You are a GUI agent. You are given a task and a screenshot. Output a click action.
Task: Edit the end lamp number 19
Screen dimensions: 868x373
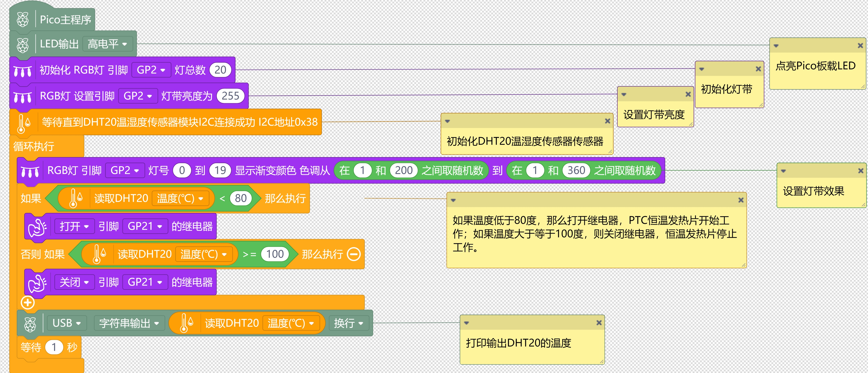coord(220,170)
